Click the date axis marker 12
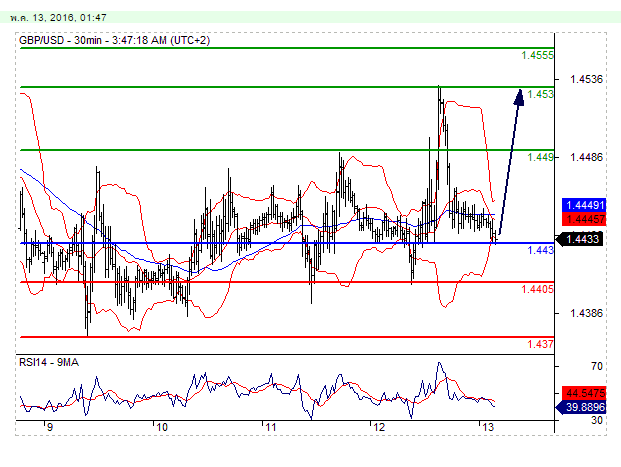The image size is (621, 467). 379,427
